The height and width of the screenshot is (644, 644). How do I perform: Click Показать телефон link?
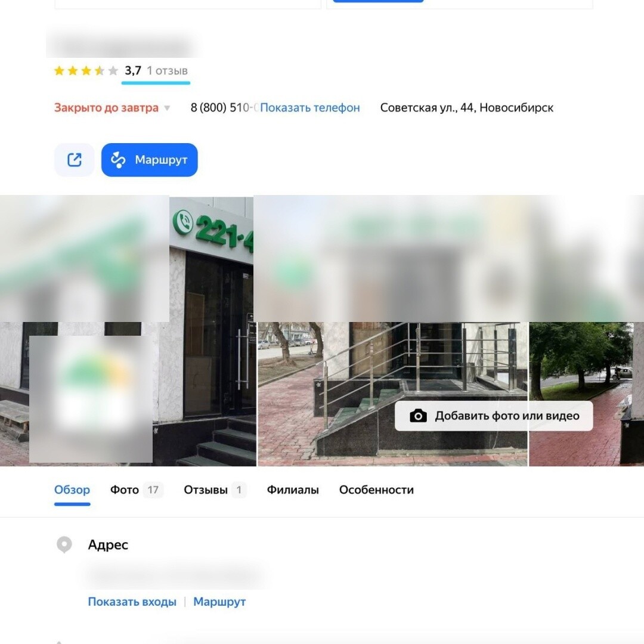click(x=309, y=107)
